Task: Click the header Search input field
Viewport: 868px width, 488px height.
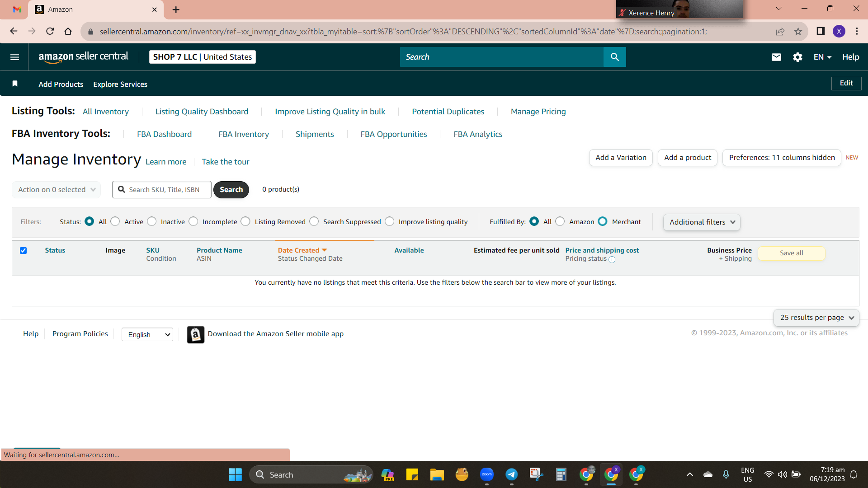Action: [x=502, y=57]
